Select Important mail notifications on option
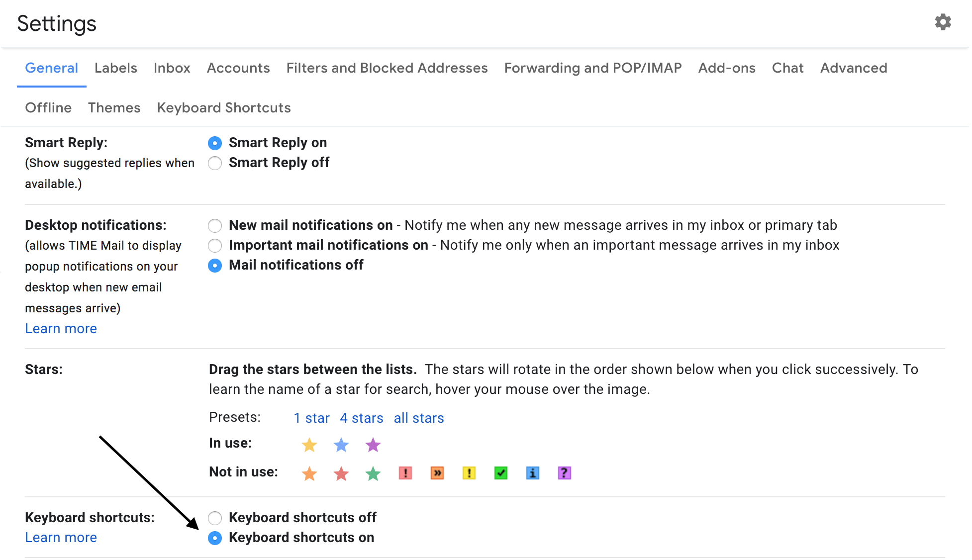This screenshot has width=972, height=560. pos(215,246)
